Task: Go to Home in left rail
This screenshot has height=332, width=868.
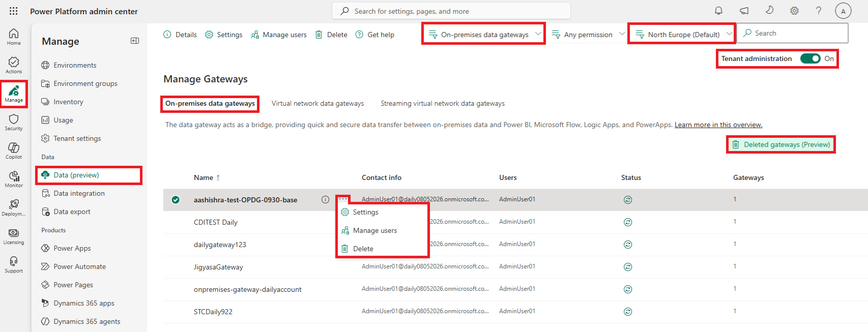Action: tap(14, 37)
